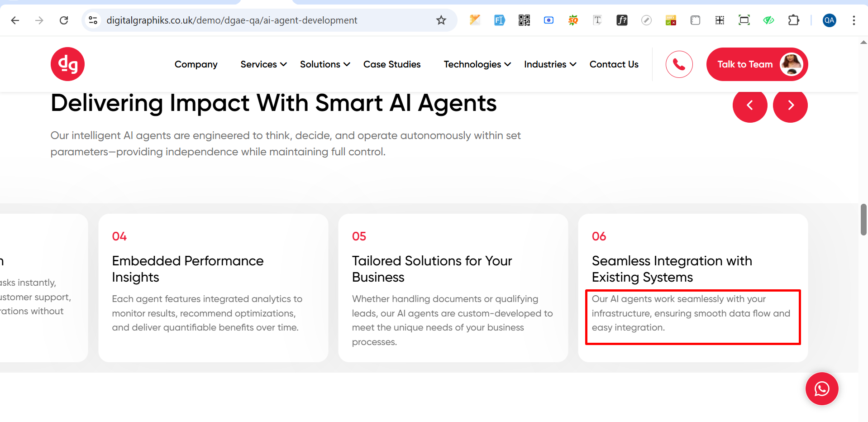
Task: Reload the current page
Action: [x=64, y=20]
